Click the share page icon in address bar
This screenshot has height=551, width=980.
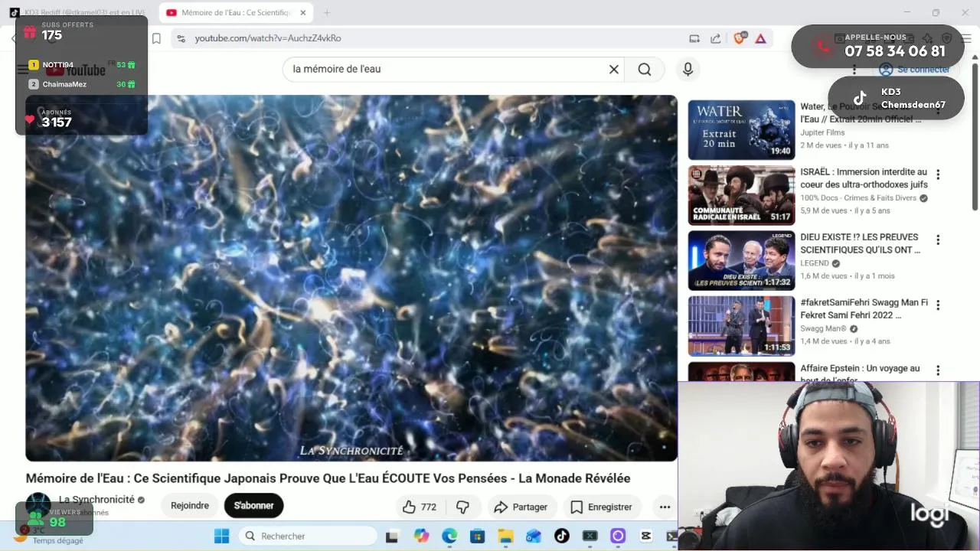(715, 38)
